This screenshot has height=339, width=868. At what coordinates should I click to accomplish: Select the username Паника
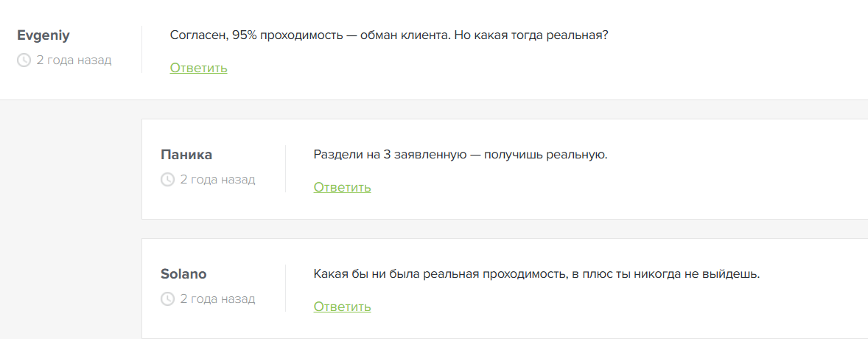coord(186,155)
